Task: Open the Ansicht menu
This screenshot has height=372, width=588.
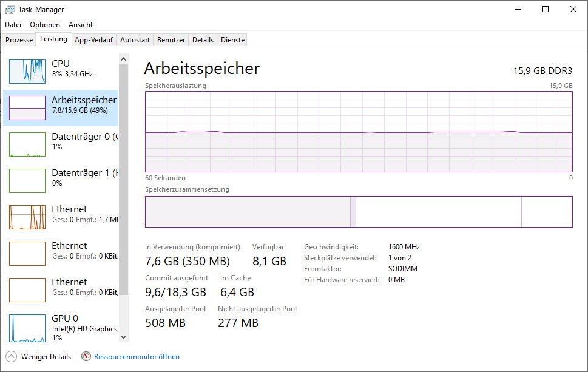Action: pos(81,25)
